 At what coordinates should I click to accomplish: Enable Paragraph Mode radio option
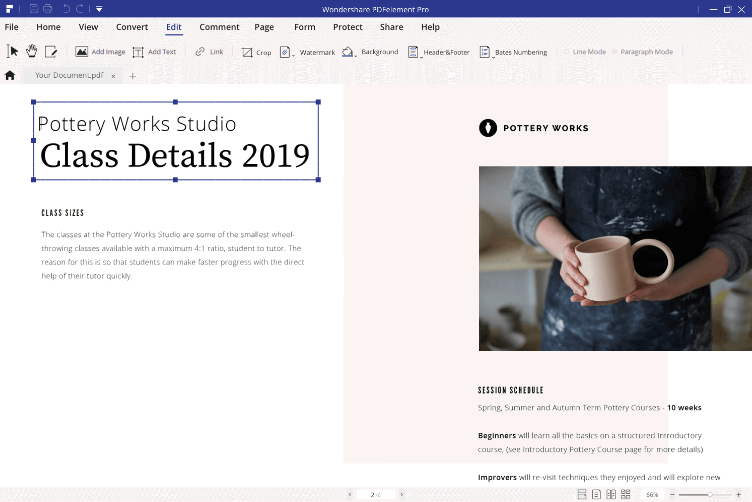pos(615,52)
